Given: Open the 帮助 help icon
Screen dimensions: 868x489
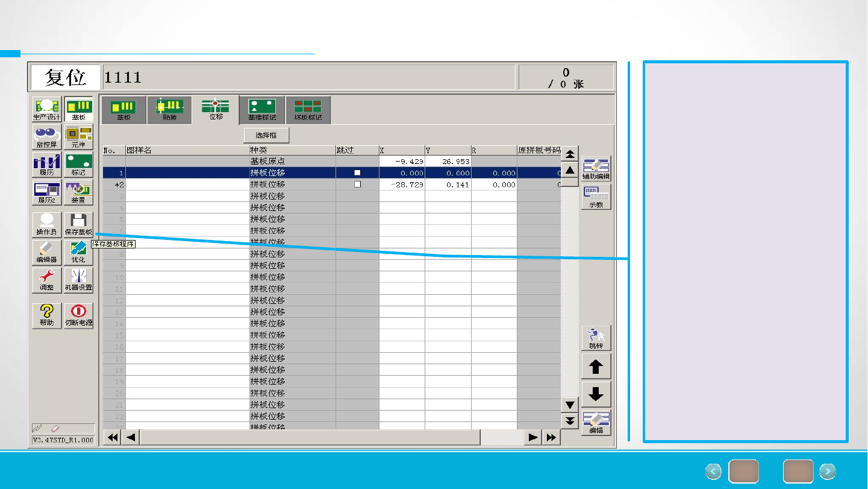Looking at the screenshot, I should pyautogui.click(x=46, y=315).
